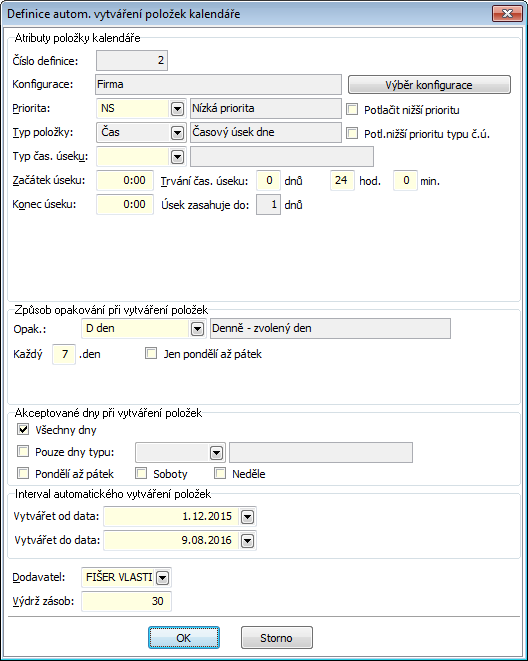Click the Časový úsek dne description

point(265,132)
